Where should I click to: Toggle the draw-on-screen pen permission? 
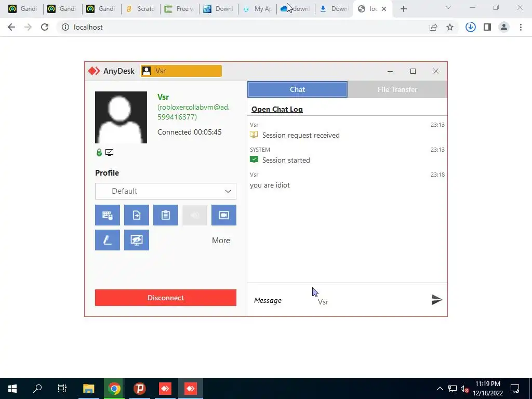point(107,240)
